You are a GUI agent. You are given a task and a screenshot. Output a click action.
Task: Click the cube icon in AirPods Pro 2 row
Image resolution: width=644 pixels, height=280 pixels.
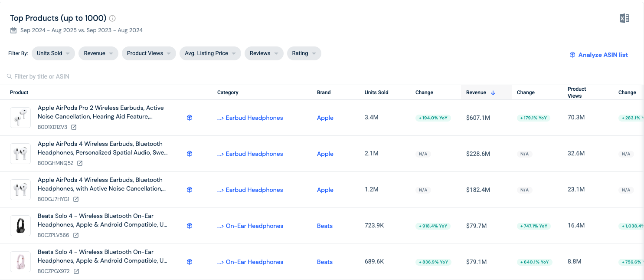tap(190, 118)
